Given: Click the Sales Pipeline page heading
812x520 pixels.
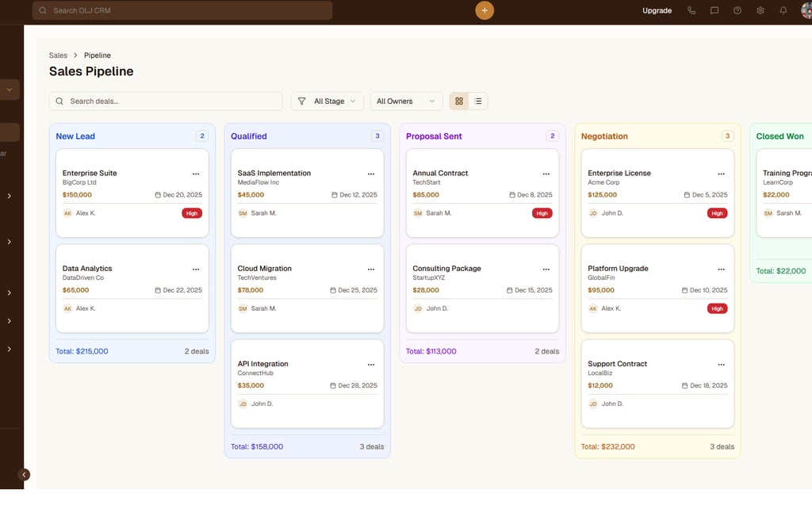Looking at the screenshot, I should [x=91, y=71].
